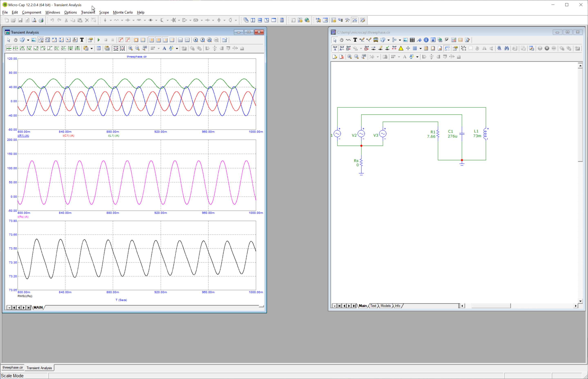This screenshot has height=379, width=588.
Task: Toggle the Attribute Text display button in schematic toolbar
Action: click(335, 48)
